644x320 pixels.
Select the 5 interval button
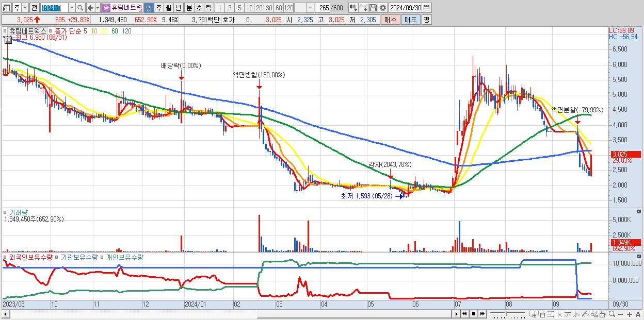tap(239, 8)
